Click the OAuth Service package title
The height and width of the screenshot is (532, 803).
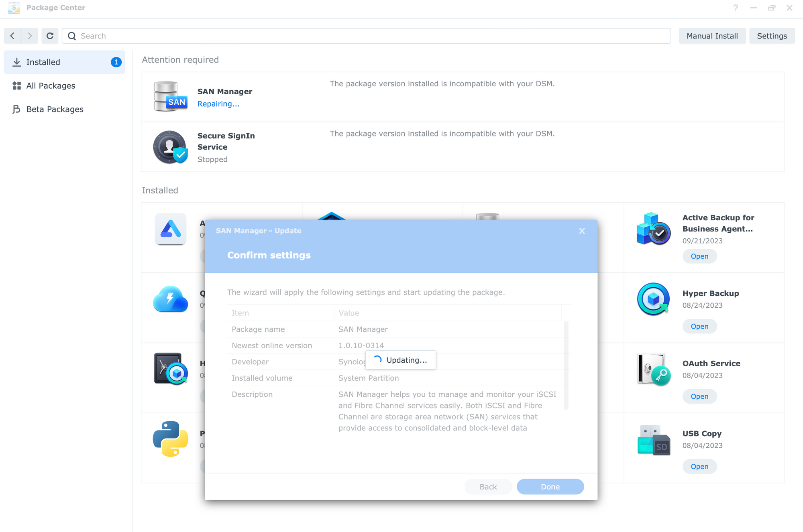pos(711,363)
